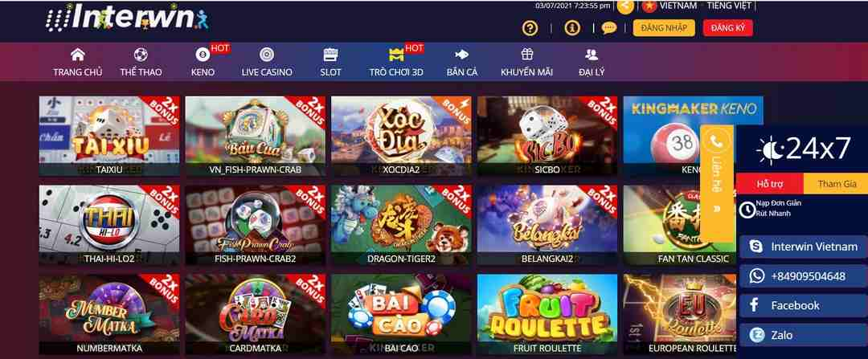
Task: Open the WhatsApp +84909504648 contact
Action: [803, 276]
